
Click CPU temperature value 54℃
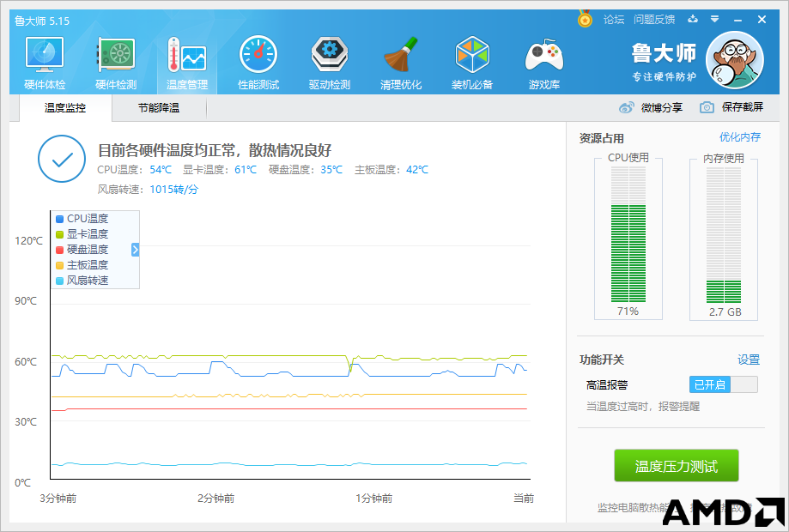pyautogui.click(x=161, y=170)
